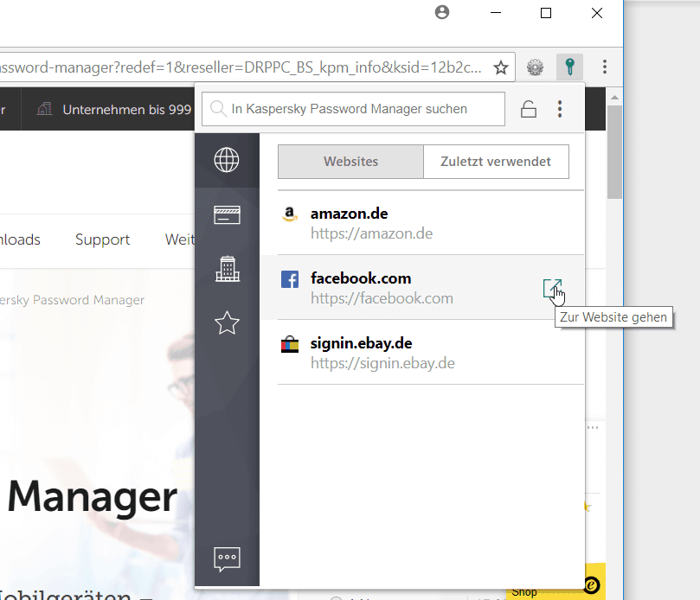The image size is (700, 600).
Task: Click the https://facebook.com URL text
Action: click(382, 298)
